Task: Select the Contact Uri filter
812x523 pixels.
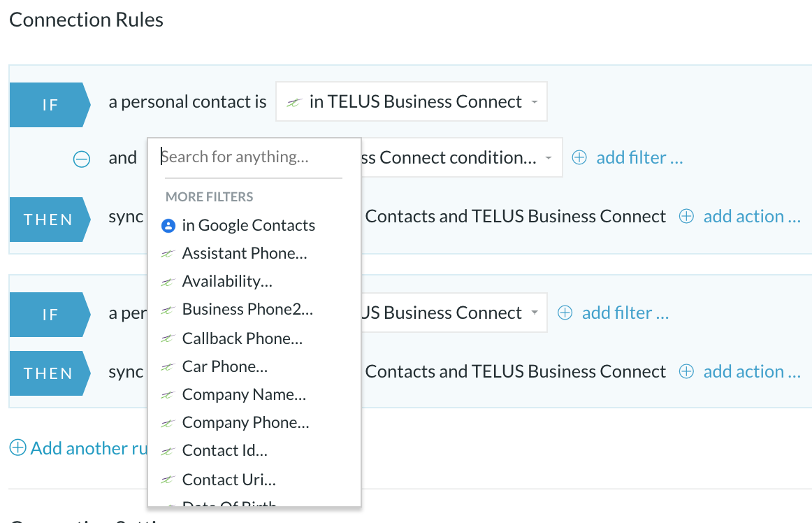Action: 229,480
